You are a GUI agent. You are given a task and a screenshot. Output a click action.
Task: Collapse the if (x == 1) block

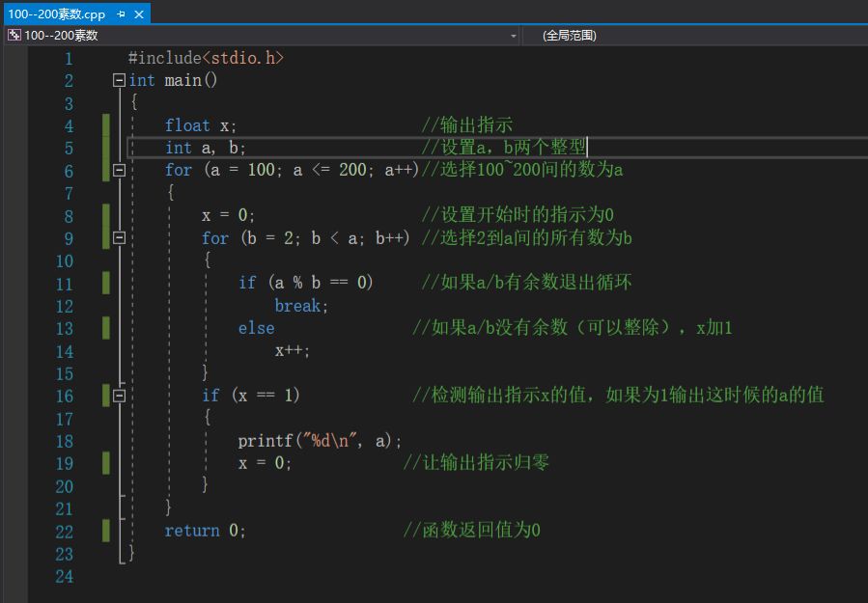click(120, 396)
